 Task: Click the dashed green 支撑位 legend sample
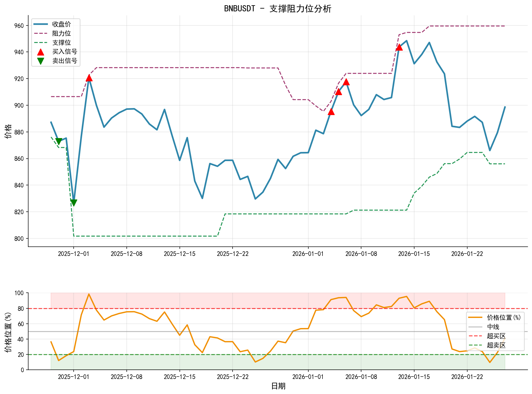pos(40,43)
